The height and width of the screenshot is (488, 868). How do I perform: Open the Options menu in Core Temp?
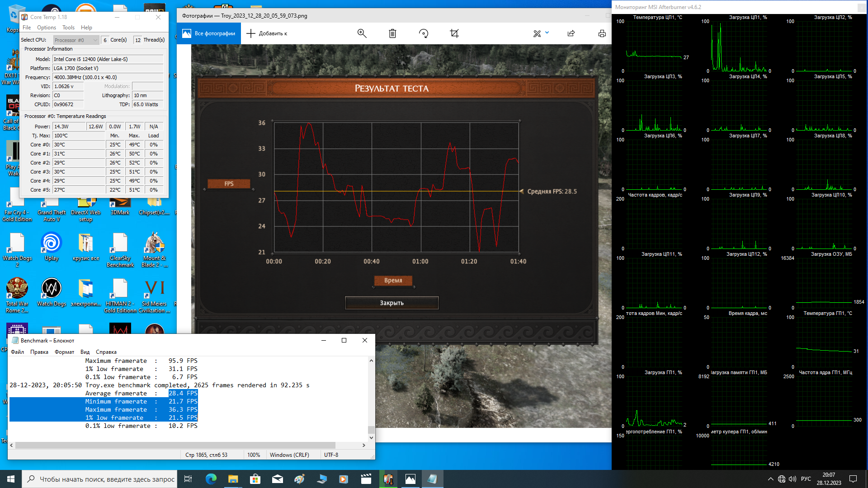[x=47, y=28]
